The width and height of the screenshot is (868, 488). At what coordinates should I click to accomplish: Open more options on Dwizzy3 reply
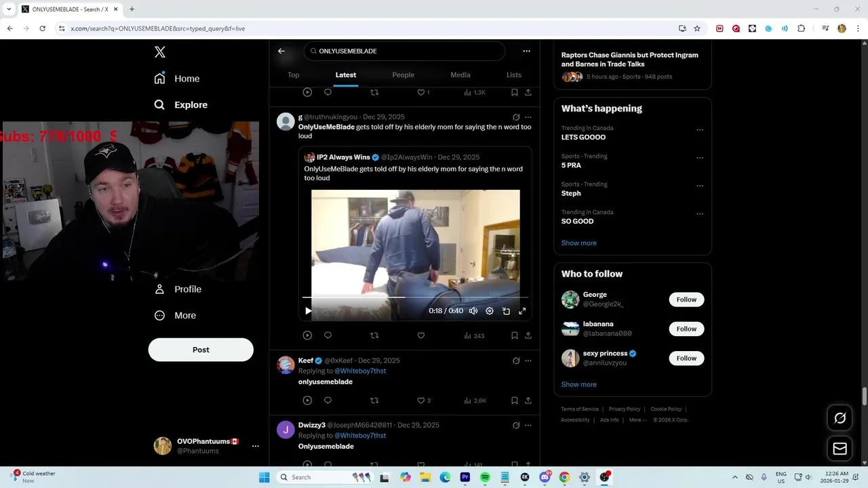pos(528,426)
